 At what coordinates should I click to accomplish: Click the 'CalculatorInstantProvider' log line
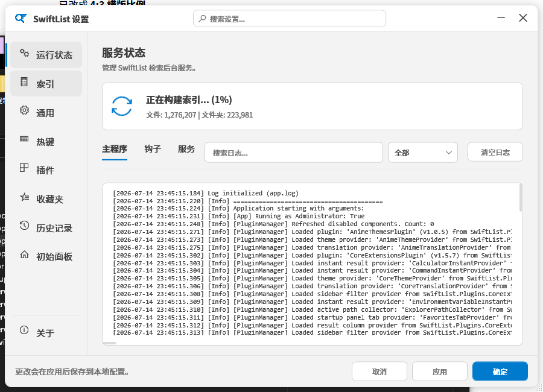[x=312, y=263]
